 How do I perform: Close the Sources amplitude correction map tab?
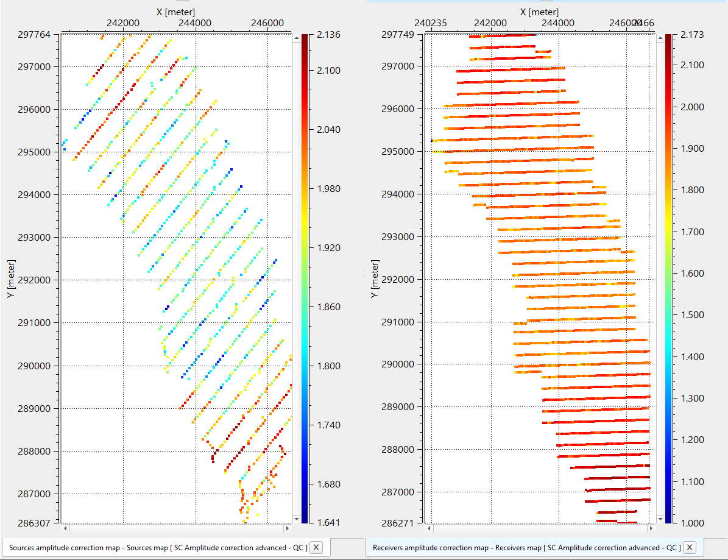[316, 547]
